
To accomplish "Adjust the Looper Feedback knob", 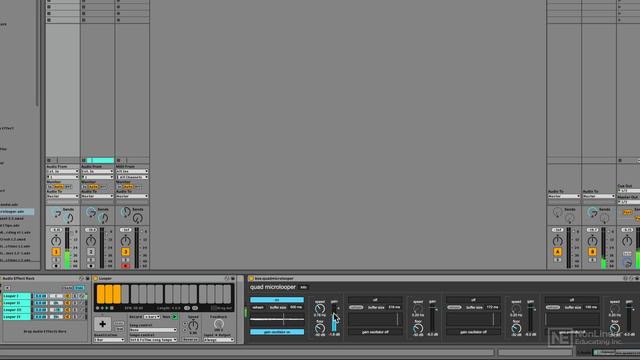I will (219, 324).
